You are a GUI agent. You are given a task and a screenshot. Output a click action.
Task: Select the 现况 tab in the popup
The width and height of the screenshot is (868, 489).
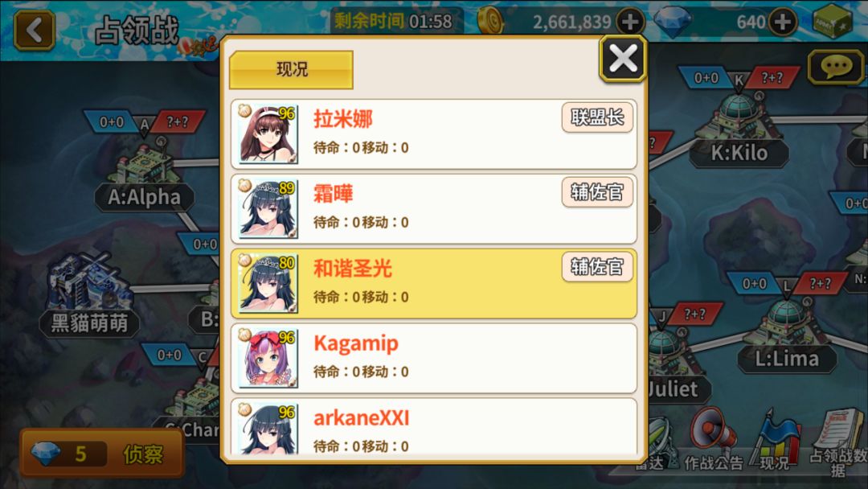(x=291, y=70)
